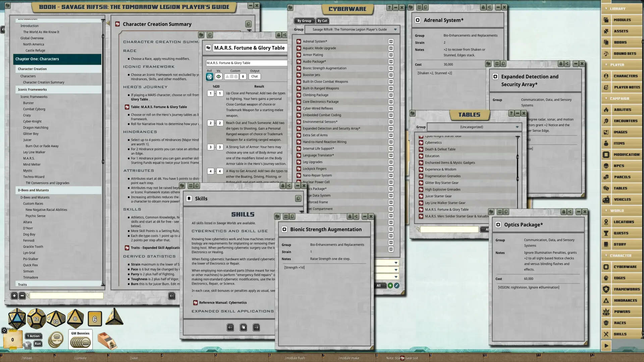Collapse the Library section in the sidebar
The image size is (644, 362).
(617, 9)
